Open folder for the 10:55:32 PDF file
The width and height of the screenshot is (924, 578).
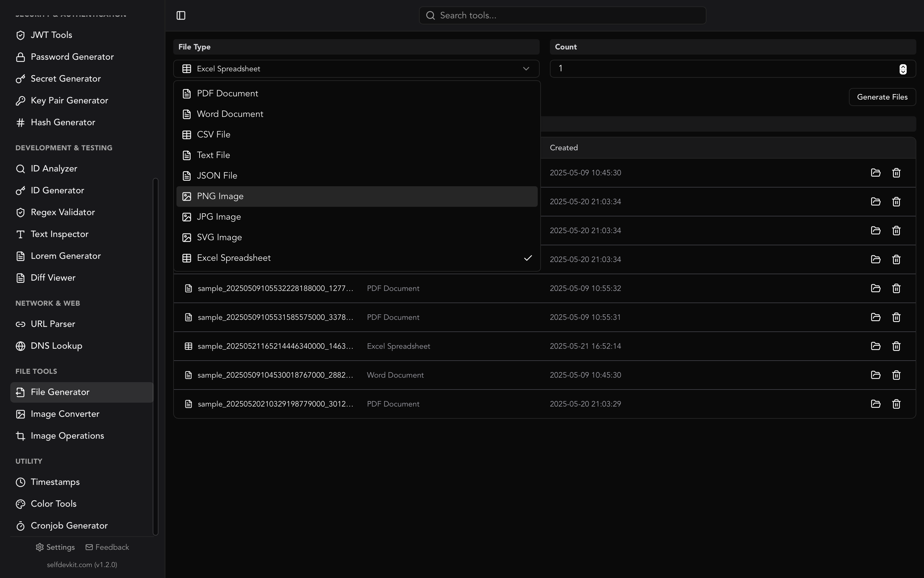[x=876, y=288]
